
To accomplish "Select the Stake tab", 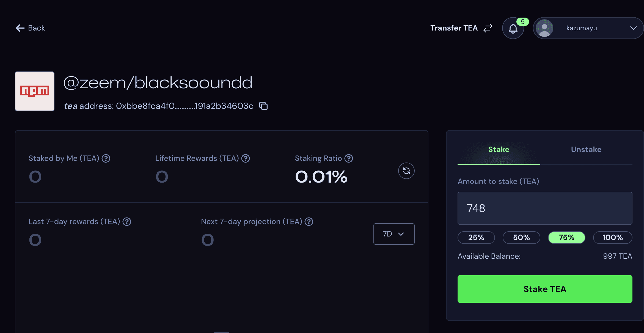I will pos(499,150).
